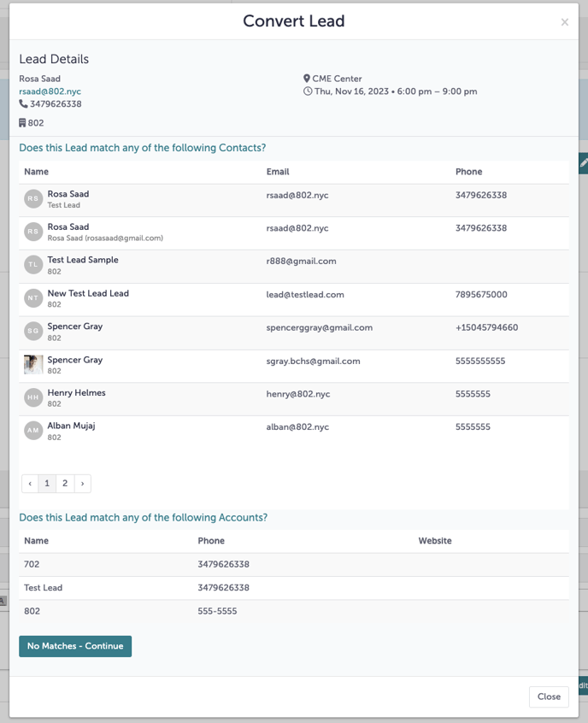
Task: Click the clock icon beside event date
Action: [308, 91]
